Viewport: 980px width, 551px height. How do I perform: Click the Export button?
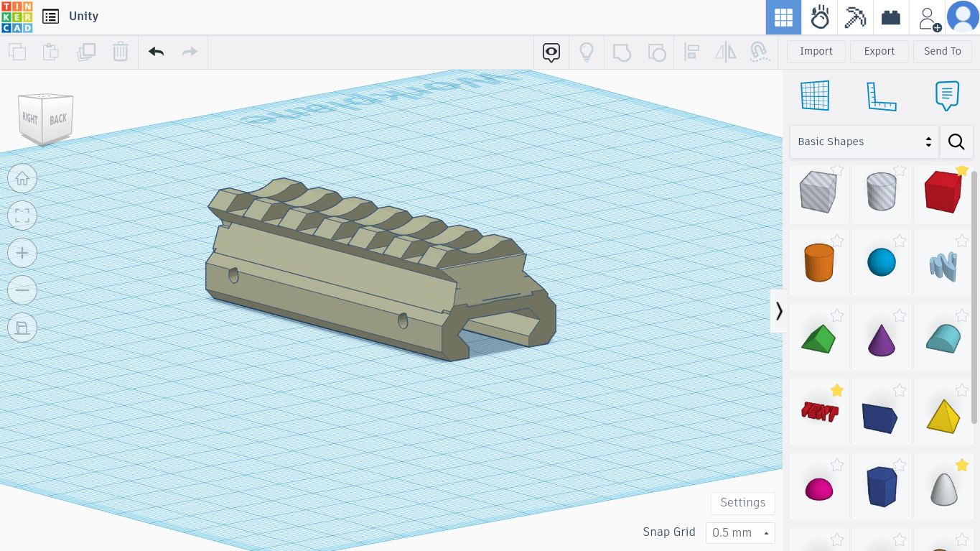[x=879, y=51]
